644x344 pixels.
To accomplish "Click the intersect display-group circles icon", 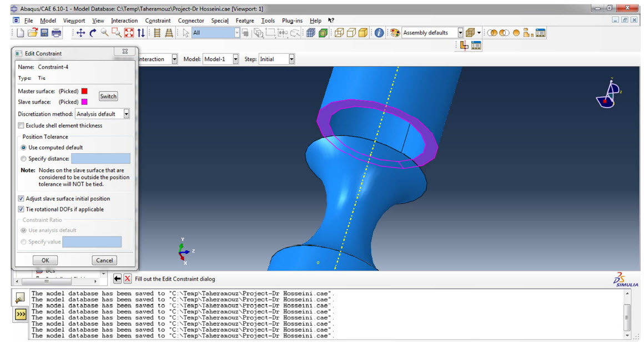I will coord(504,33).
